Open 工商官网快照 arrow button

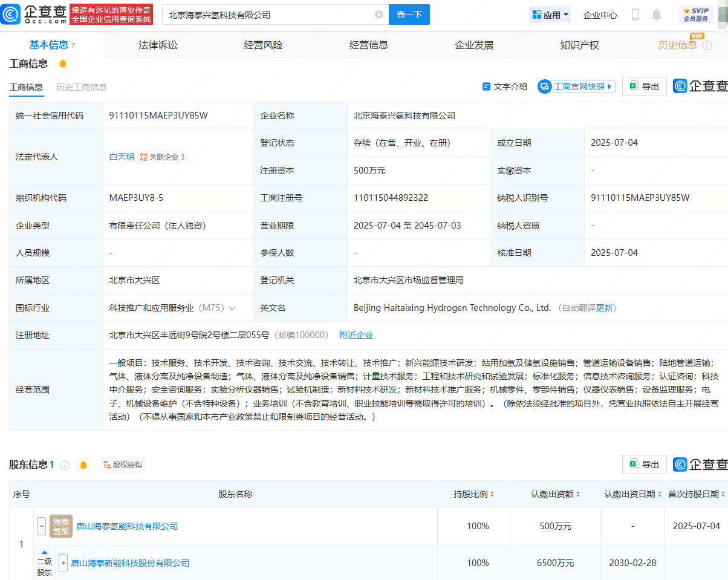(x=577, y=86)
